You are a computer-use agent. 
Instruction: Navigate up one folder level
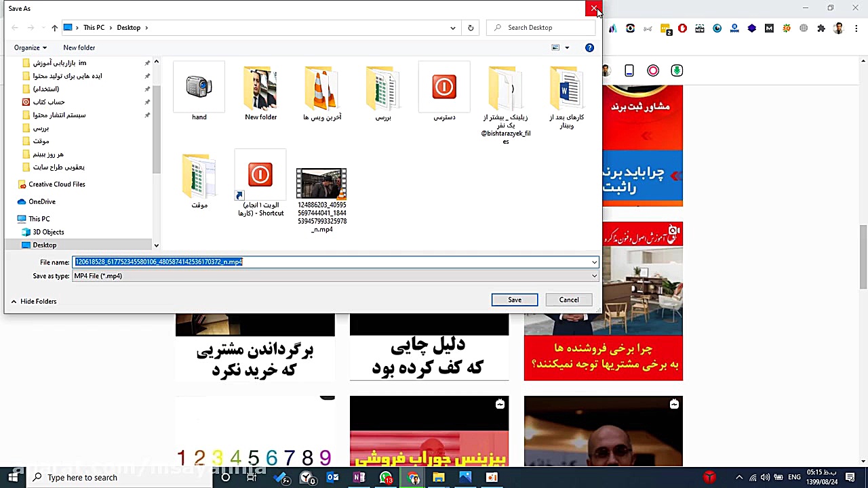coord(54,27)
